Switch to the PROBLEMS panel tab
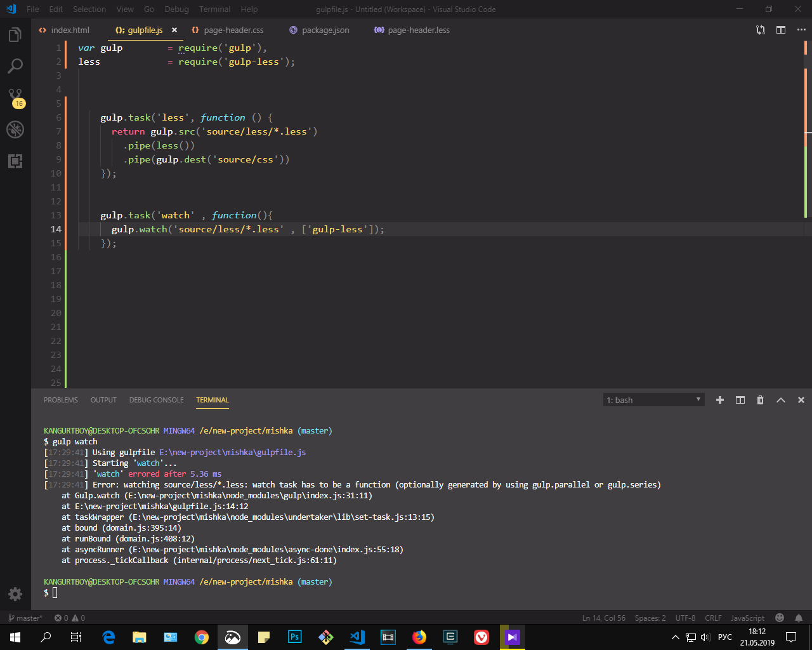 (x=61, y=400)
